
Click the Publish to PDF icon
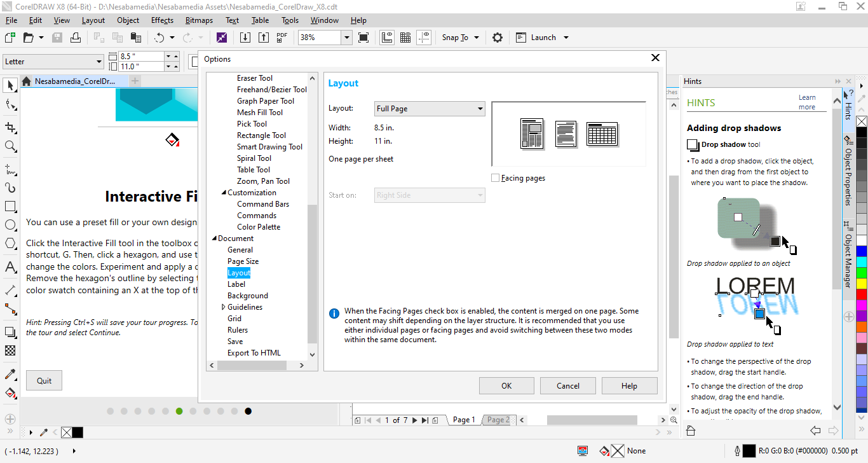282,38
